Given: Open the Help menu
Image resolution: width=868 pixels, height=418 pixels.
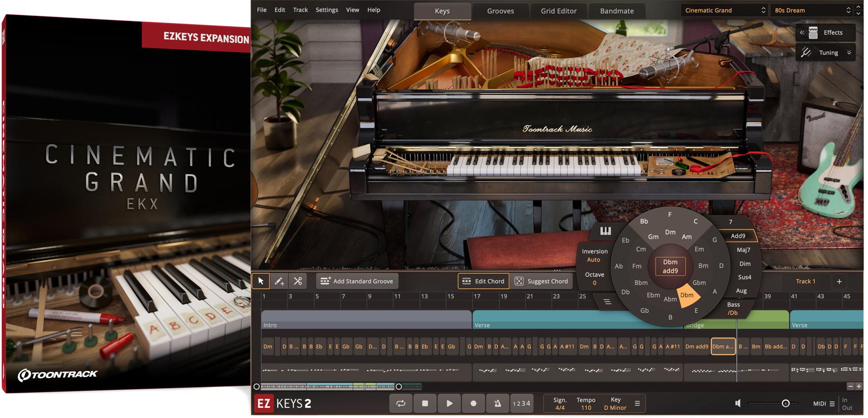Looking at the screenshot, I should 374,10.
